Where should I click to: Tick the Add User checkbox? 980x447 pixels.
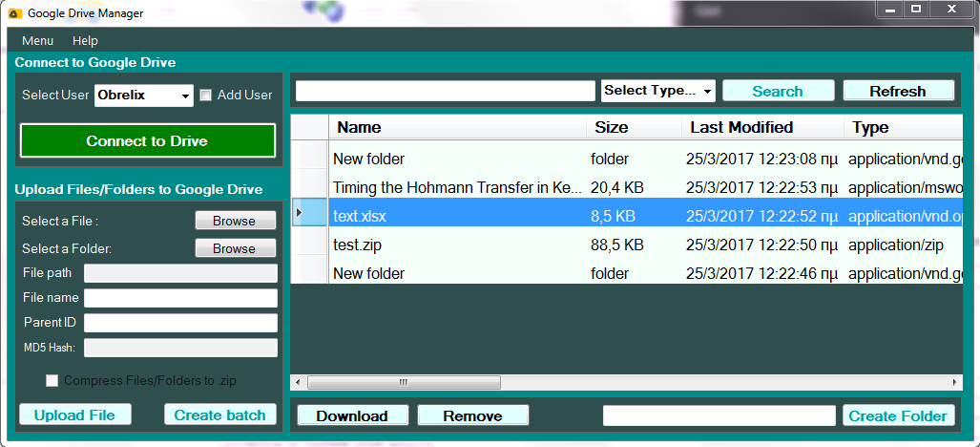205,96
